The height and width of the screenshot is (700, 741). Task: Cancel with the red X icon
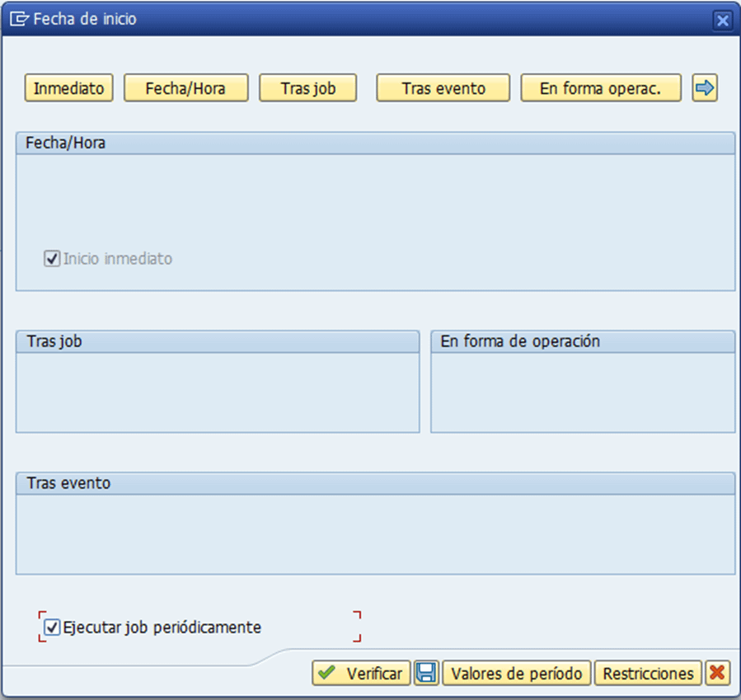click(717, 673)
